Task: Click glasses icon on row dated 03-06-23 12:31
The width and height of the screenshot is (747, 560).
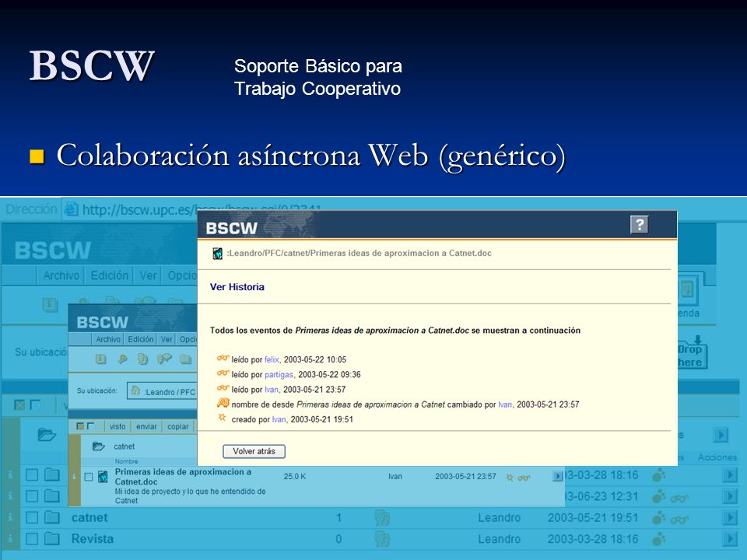Action: click(679, 499)
